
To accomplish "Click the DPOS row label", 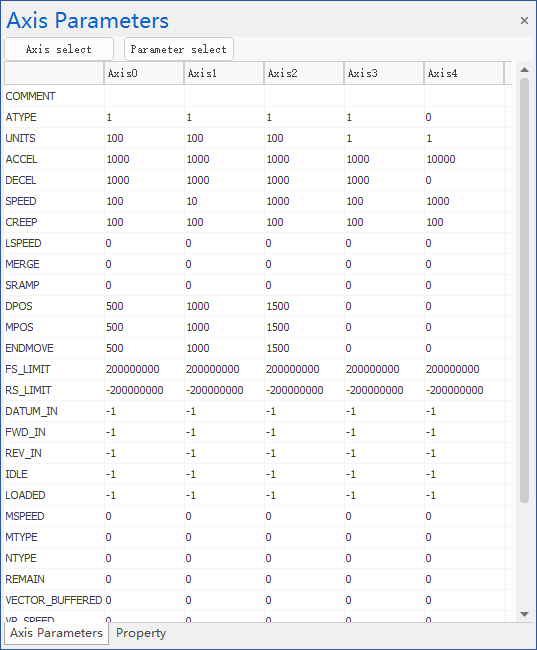I will pyautogui.click(x=19, y=306).
